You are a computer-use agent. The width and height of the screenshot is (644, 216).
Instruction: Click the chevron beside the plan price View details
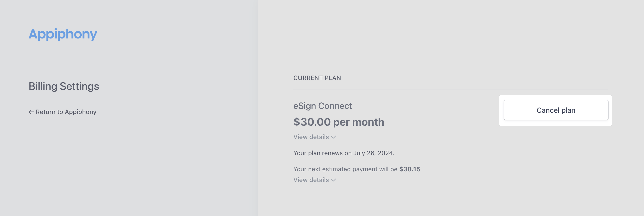coord(333,137)
